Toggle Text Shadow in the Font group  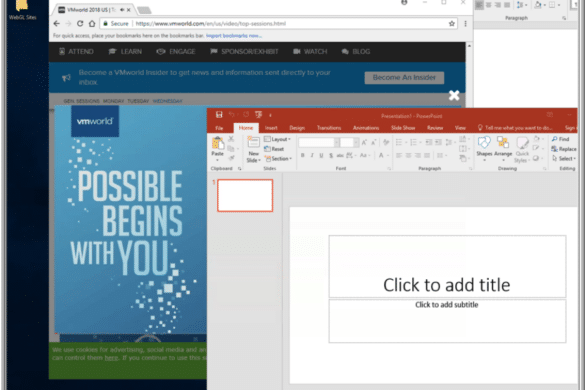coord(331,155)
